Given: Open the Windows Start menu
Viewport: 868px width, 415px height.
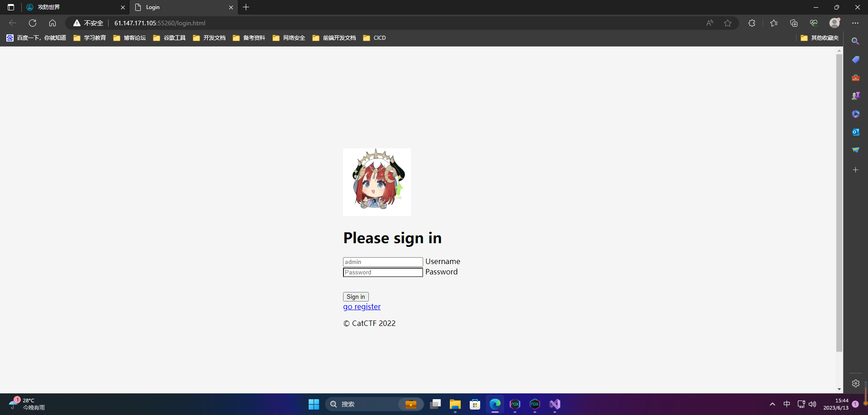Looking at the screenshot, I should tap(314, 404).
